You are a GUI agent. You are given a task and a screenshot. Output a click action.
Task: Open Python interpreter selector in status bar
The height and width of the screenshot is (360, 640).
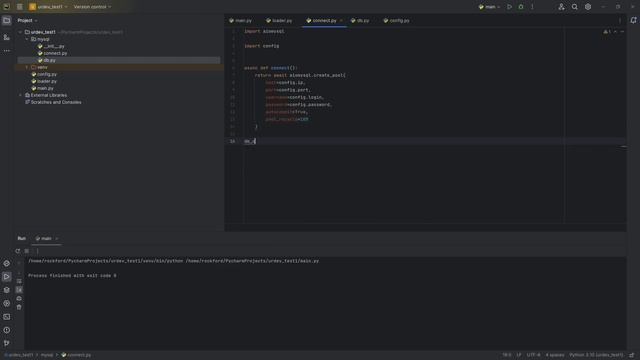coord(596,355)
